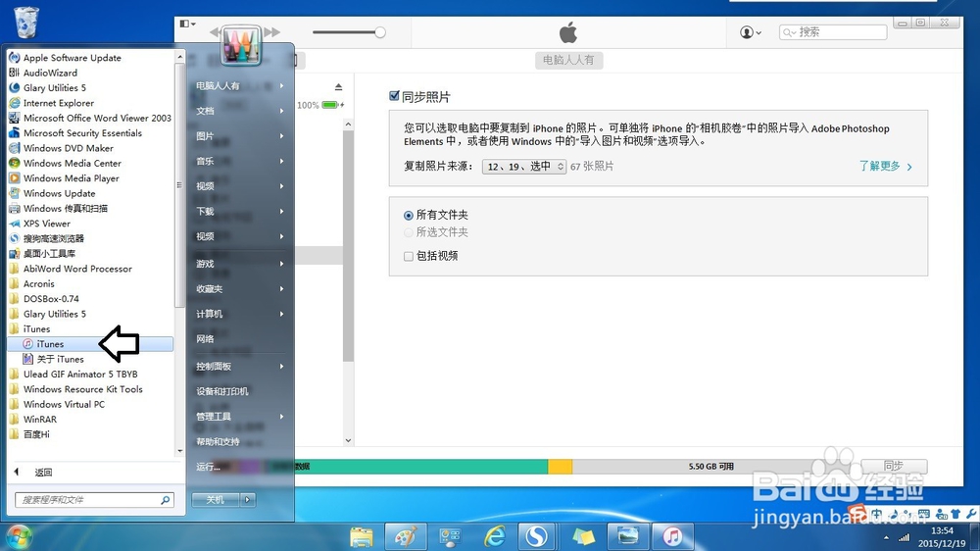
Task: Open the 复制照片来源 dropdown
Action: (523, 167)
